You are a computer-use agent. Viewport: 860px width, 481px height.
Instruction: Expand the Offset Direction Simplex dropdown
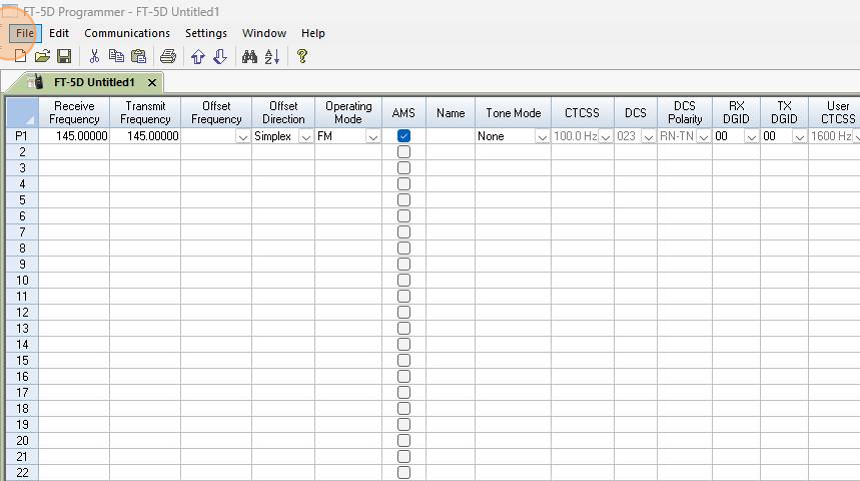click(305, 137)
